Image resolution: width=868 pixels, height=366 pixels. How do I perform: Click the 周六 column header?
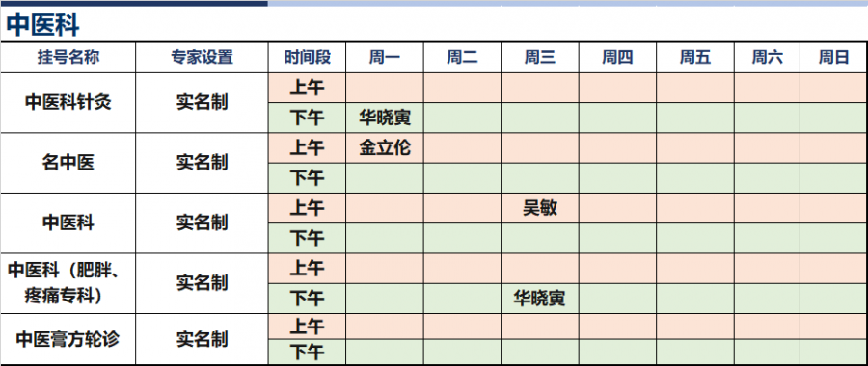pos(768,57)
